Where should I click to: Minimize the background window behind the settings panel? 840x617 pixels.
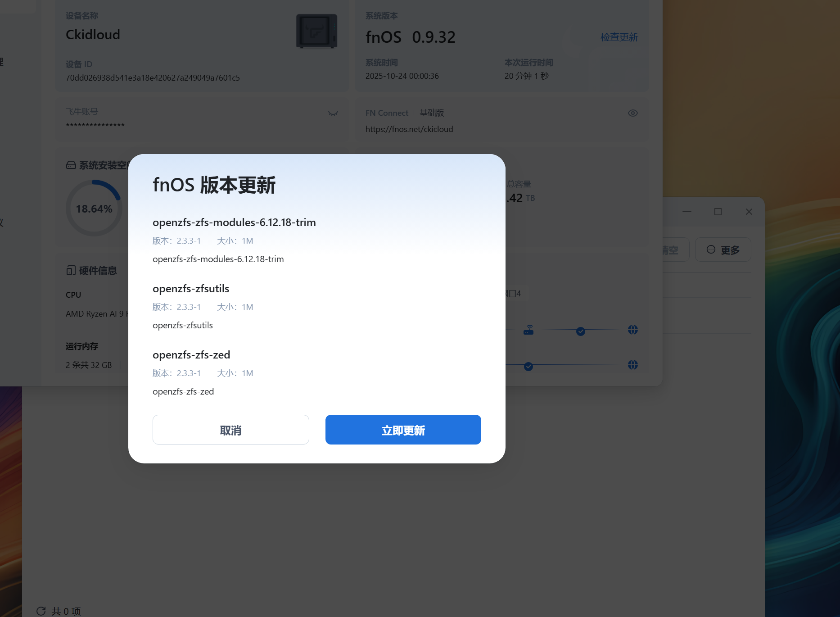[687, 212]
